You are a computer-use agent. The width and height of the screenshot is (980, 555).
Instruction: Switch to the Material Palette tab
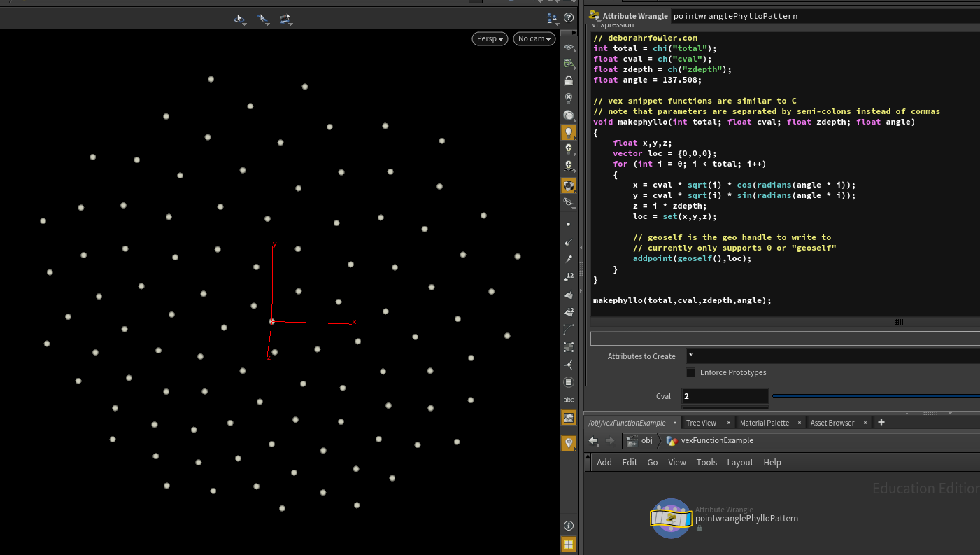764,423
